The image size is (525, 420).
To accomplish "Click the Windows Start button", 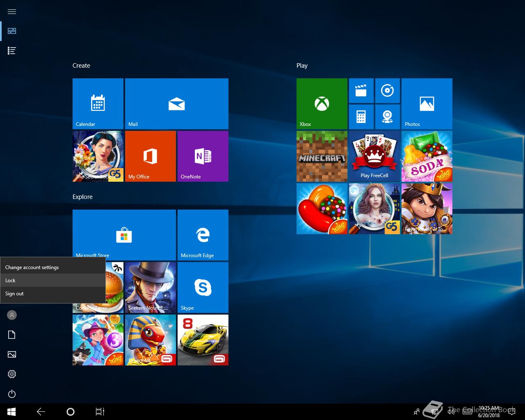I will point(11,412).
